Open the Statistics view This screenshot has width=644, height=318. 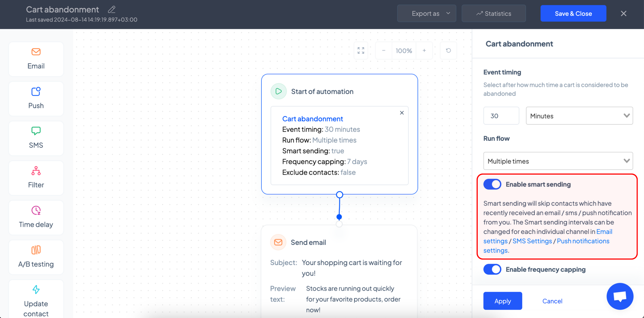point(494,14)
